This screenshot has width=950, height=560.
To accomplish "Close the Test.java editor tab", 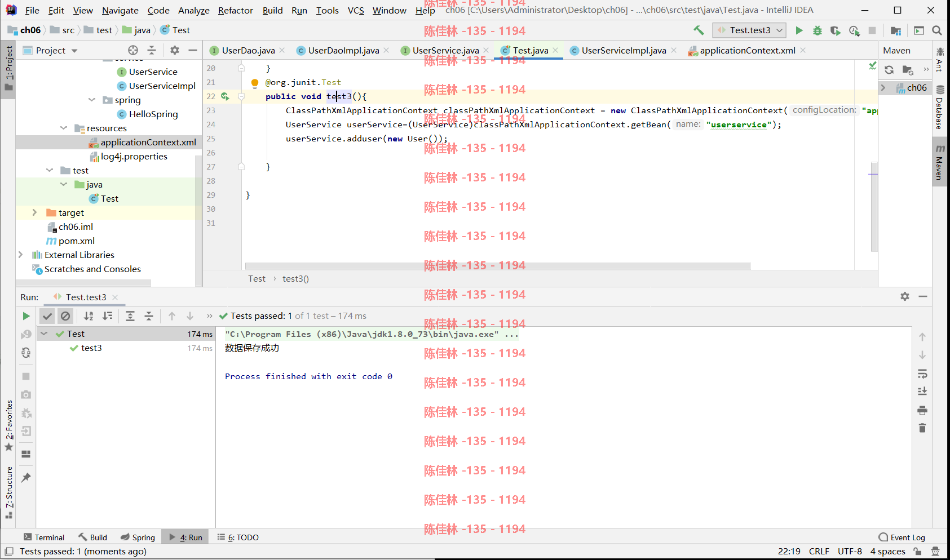I will (556, 50).
